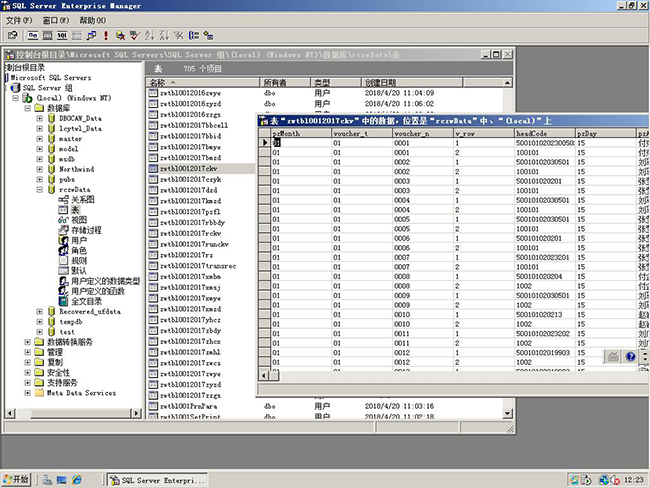Select the pubs database in tree
Viewport: 650px width, 488px height.
(67, 180)
